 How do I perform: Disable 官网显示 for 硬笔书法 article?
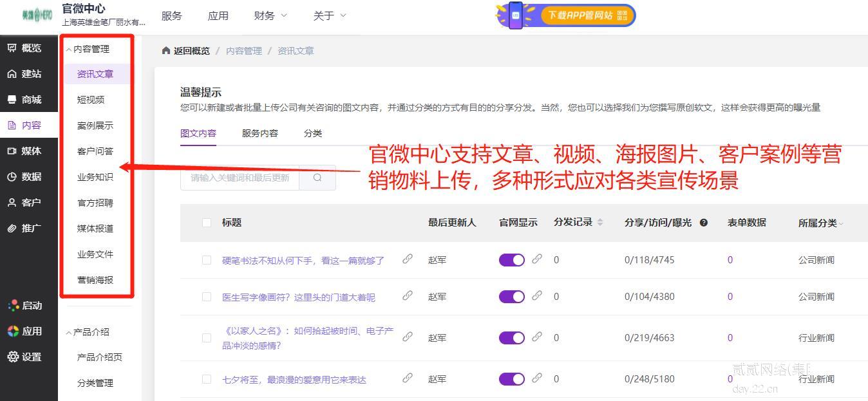tap(511, 260)
